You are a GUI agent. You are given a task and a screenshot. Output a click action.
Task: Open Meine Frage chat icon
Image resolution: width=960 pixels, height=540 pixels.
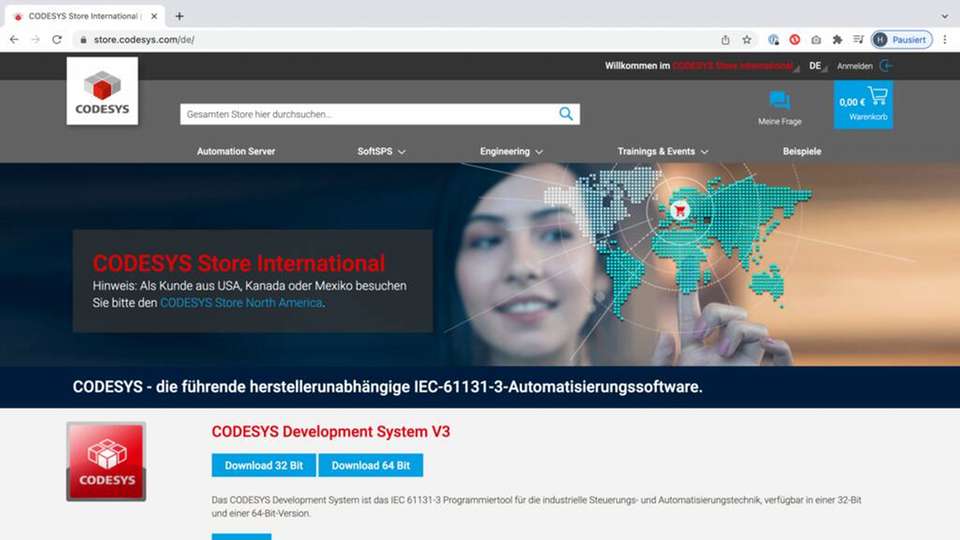click(x=779, y=100)
